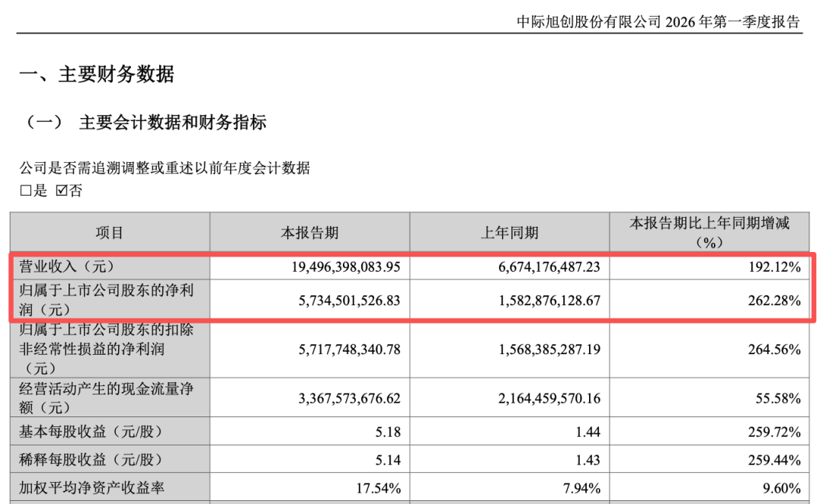Select prior-year basic EPS 1.44

coord(588,432)
